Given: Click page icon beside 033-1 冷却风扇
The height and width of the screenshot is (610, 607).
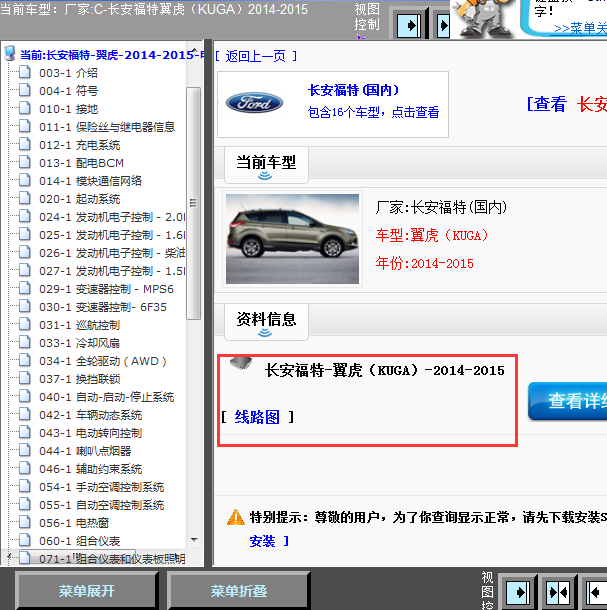Looking at the screenshot, I should 25,342.
